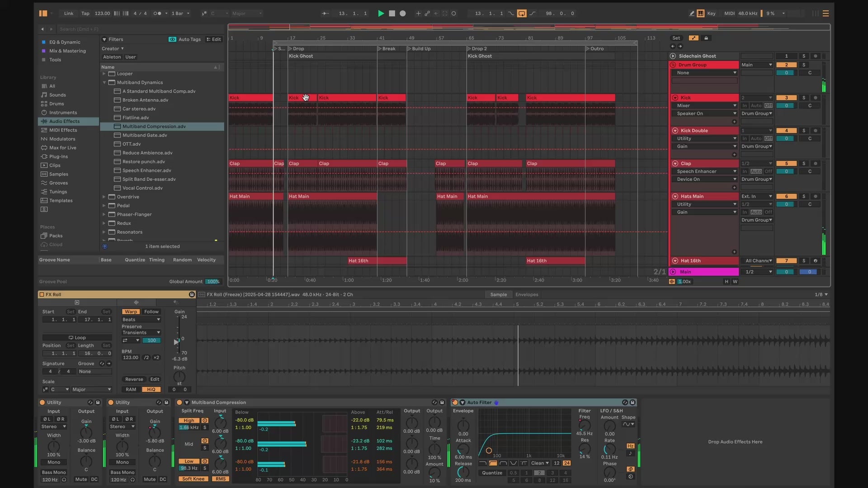This screenshot has height=488, width=868.
Task: Enable Soft Knee on Multiband Compression
Action: (193, 479)
